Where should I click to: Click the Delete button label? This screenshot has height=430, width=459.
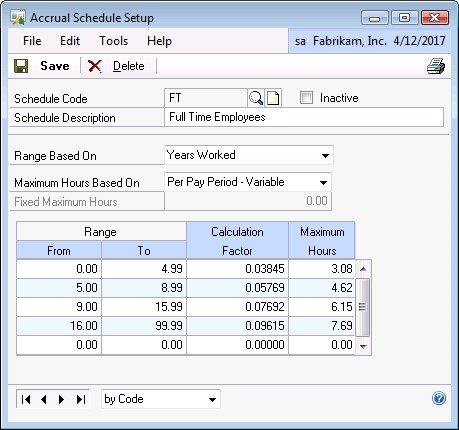pyautogui.click(x=129, y=66)
